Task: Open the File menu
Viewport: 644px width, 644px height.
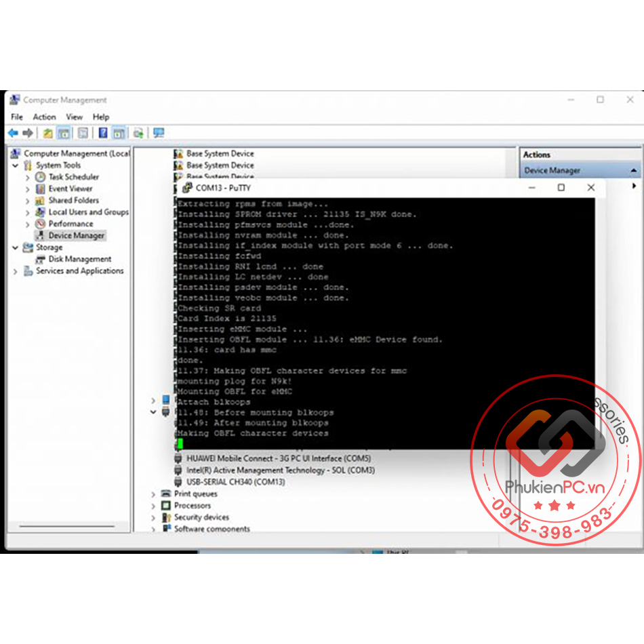Action: pyautogui.click(x=17, y=117)
